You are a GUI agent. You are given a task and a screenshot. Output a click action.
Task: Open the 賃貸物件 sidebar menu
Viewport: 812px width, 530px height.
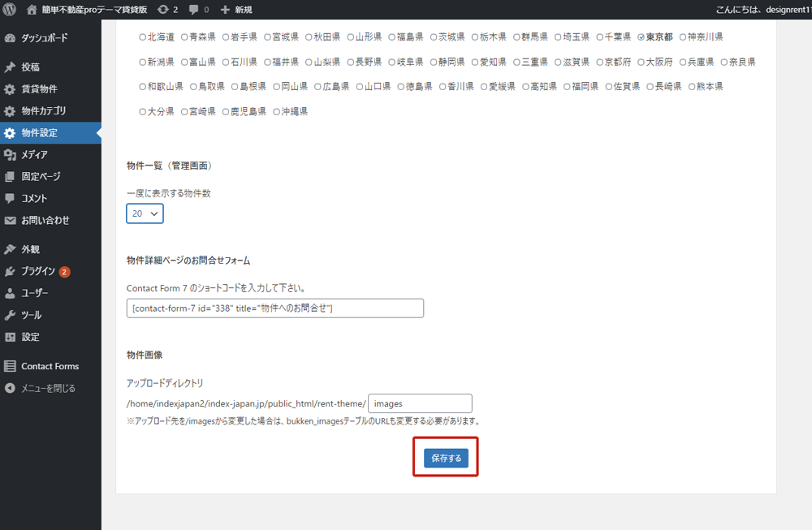pos(39,88)
